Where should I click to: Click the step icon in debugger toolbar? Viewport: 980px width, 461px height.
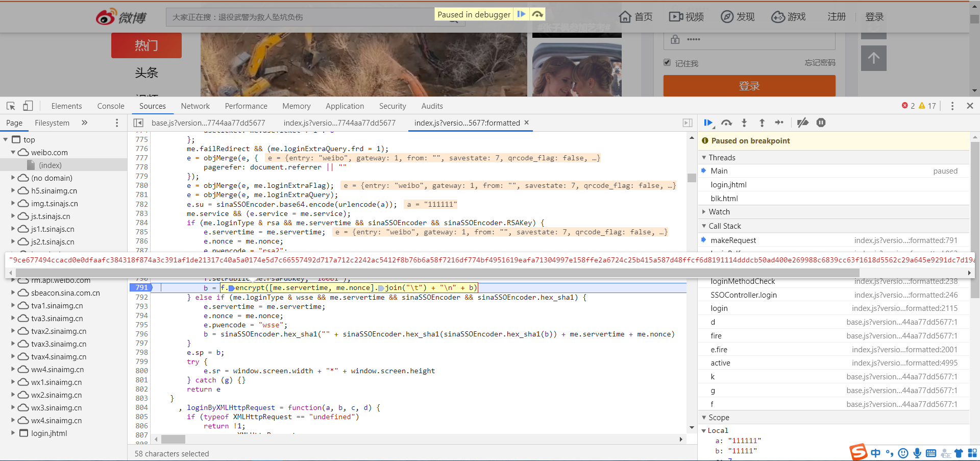pos(779,123)
